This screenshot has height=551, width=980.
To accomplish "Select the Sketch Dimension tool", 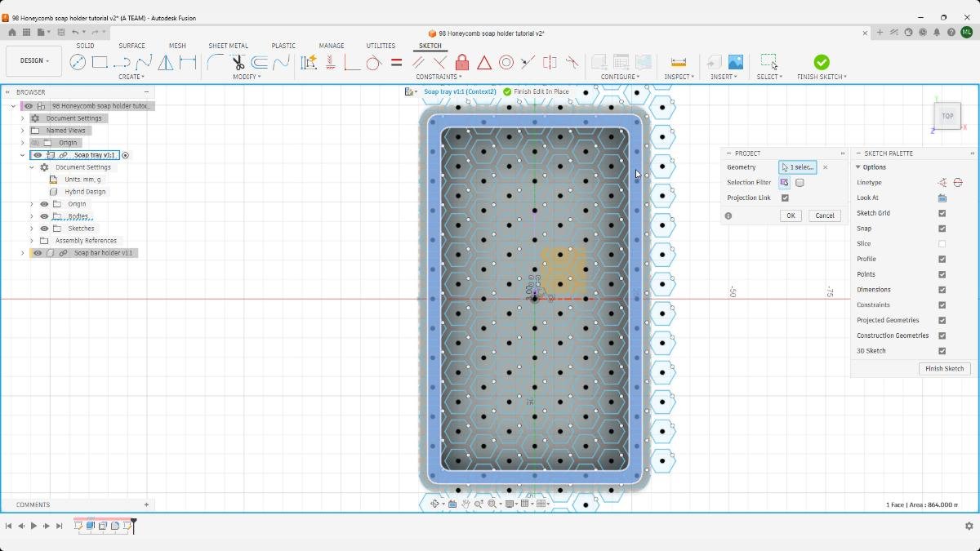I will click(x=188, y=62).
